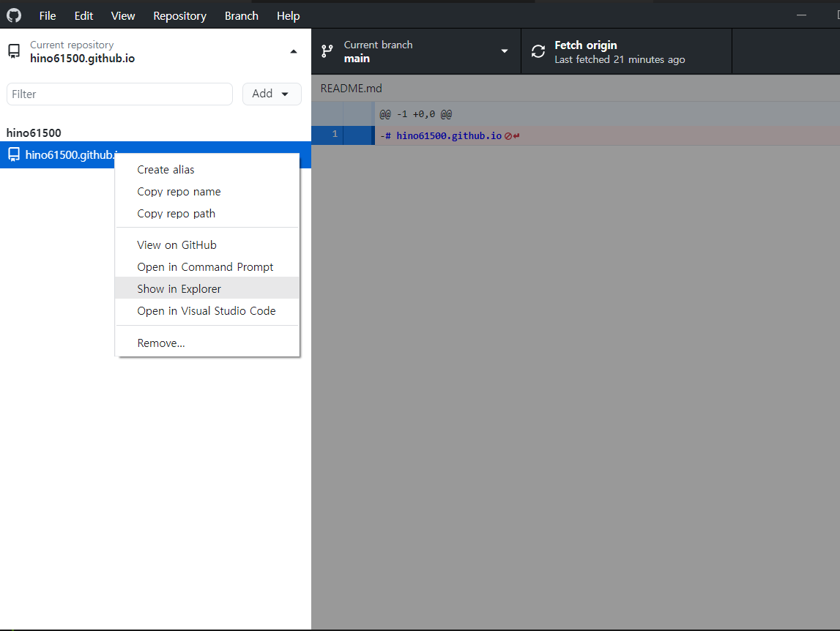This screenshot has height=631, width=840.
Task: Select Copy repo path option
Action: click(x=176, y=214)
